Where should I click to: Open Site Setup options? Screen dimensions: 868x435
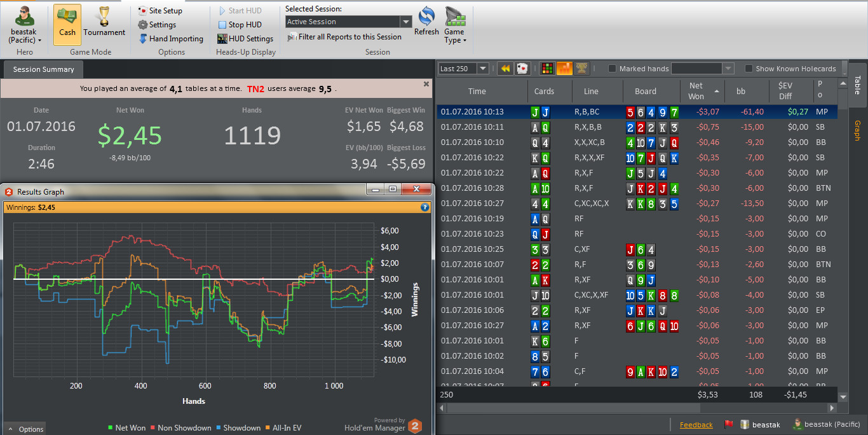[160, 11]
